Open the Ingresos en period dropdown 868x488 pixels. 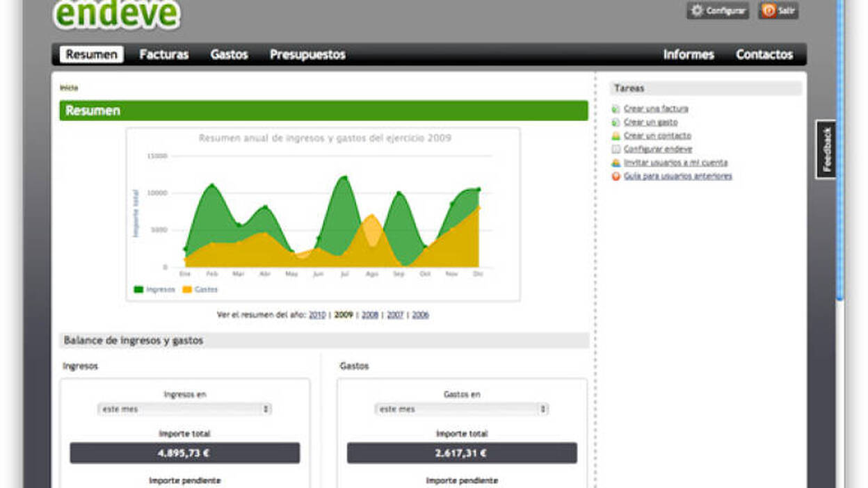[x=184, y=409]
